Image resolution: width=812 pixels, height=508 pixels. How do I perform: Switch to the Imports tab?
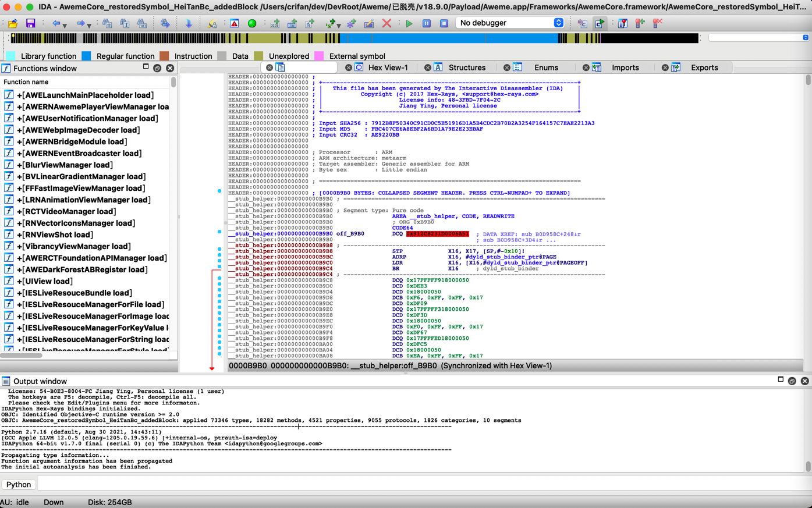(625, 68)
